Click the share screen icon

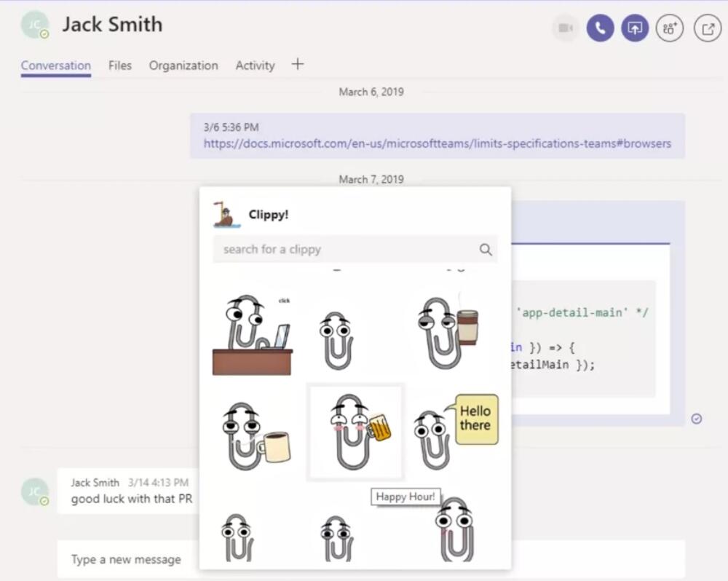(635, 28)
